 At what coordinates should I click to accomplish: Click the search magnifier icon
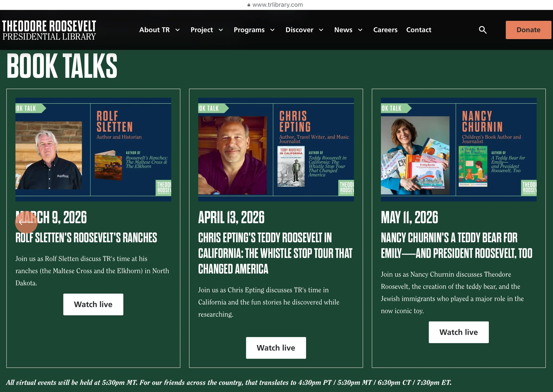pos(482,30)
